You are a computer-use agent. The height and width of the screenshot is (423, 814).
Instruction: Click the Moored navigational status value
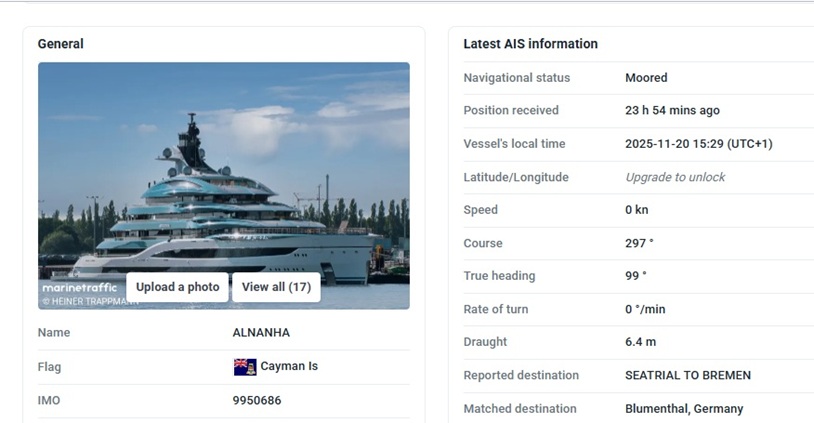pos(646,77)
